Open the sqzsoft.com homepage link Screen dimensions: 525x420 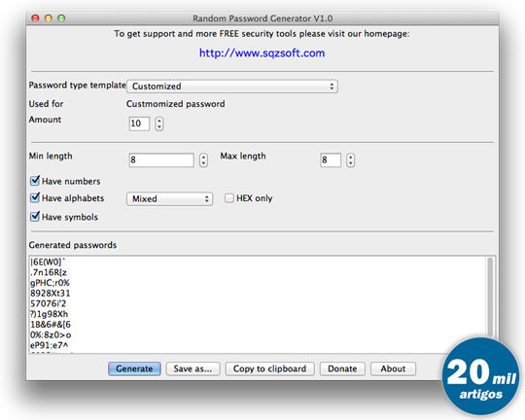(262, 52)
